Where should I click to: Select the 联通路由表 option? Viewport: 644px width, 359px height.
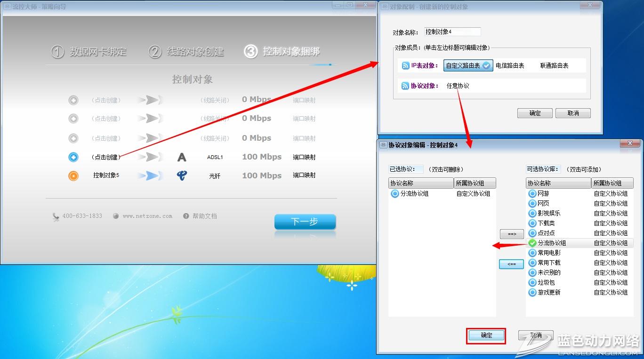click(554, 66)
